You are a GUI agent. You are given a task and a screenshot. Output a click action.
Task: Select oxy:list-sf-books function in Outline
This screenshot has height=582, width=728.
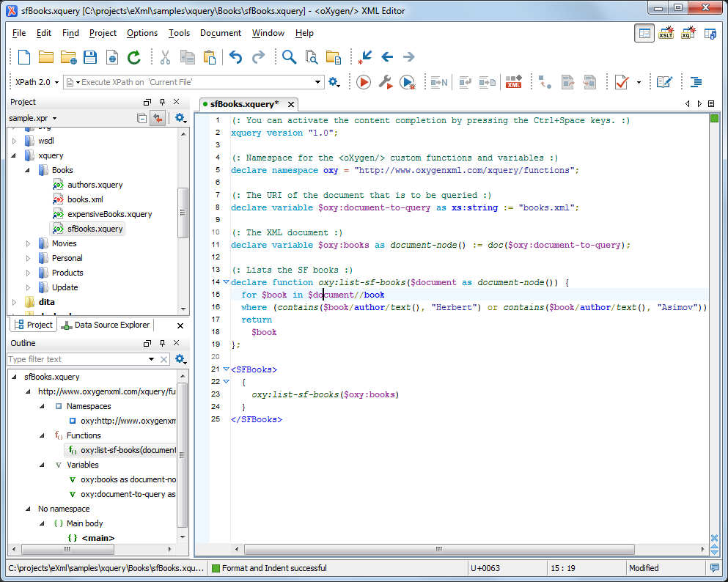point(122,450)
